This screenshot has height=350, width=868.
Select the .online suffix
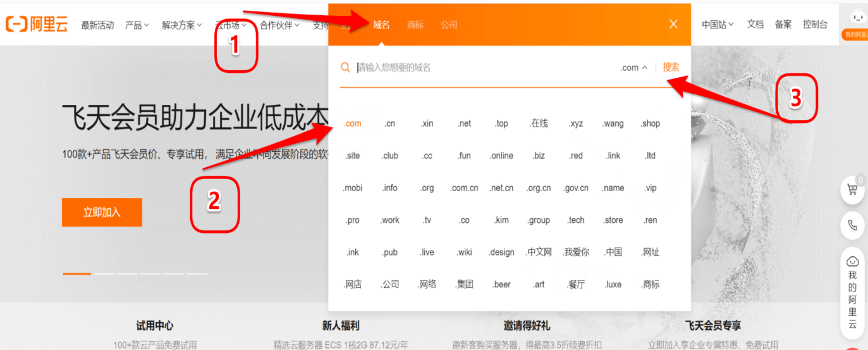(x=502, y=156)
